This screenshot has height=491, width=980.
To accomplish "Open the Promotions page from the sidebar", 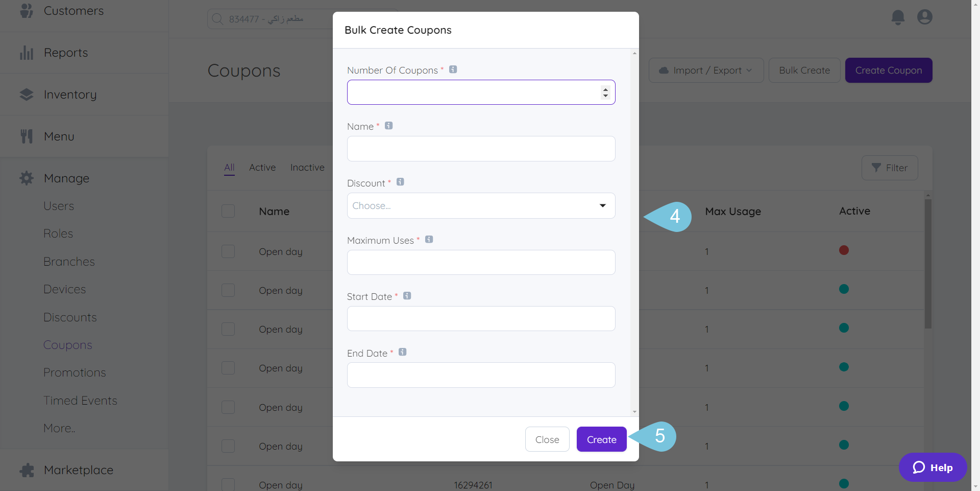I will coord(75,372).
